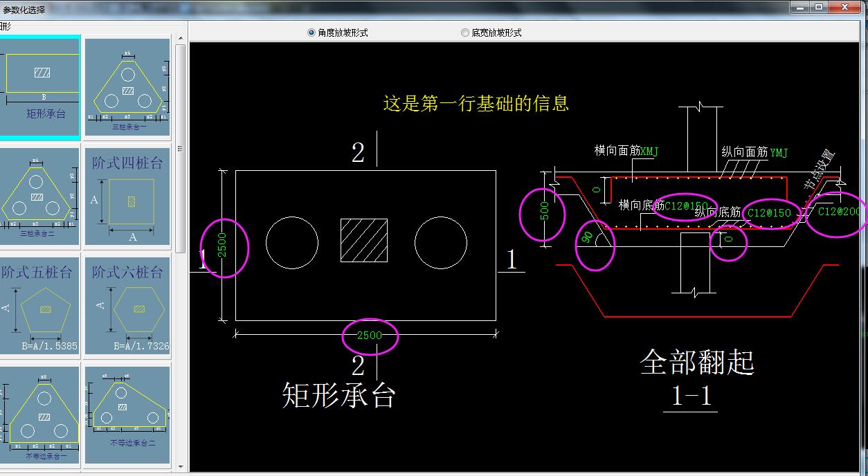Select the 不等边承台一 thumbnail
Screen dimensions: 868x476
pos(39,415)
